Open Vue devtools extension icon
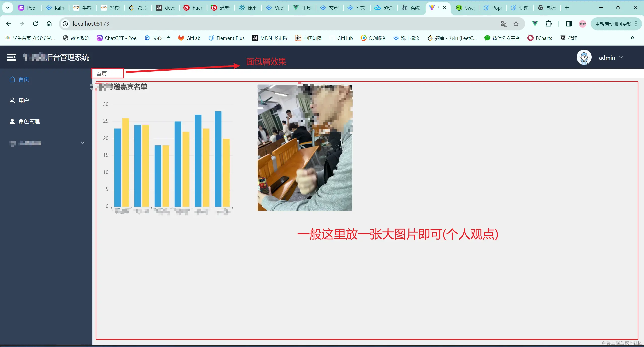This screenshot has height=347, width=644. pyautogui.click(x=535, y=24)
